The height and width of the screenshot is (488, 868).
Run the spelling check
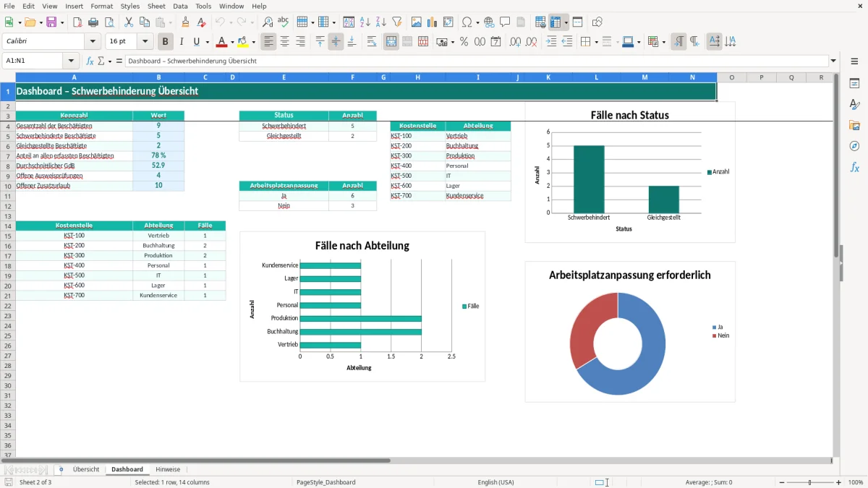284,22
